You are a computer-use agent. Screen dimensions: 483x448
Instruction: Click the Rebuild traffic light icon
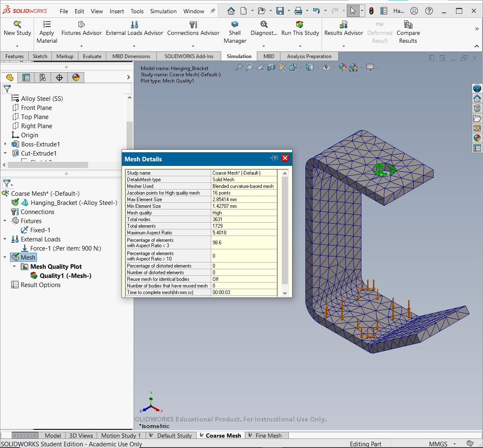[x=371, y=11]
